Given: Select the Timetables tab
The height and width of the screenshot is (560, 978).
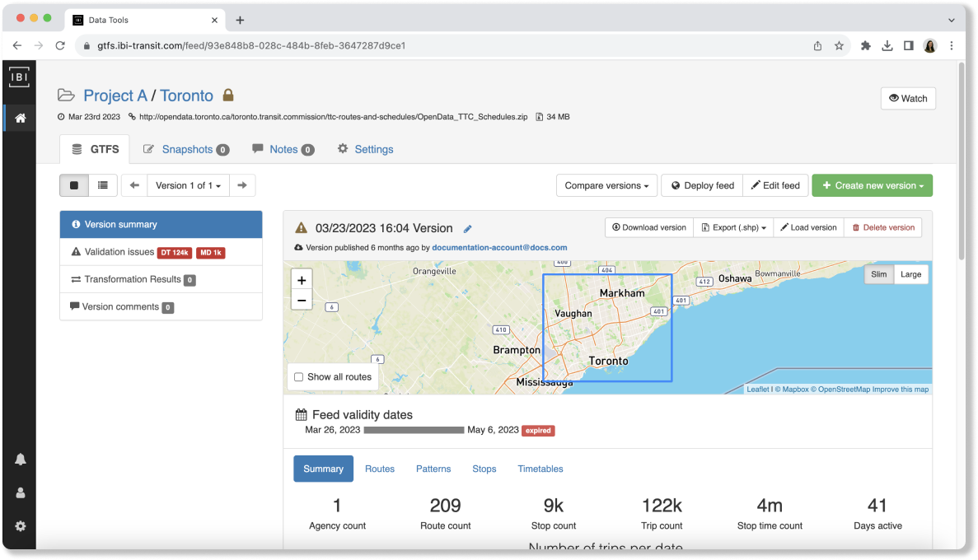Looking at the screenshot, I should (540, 469).
